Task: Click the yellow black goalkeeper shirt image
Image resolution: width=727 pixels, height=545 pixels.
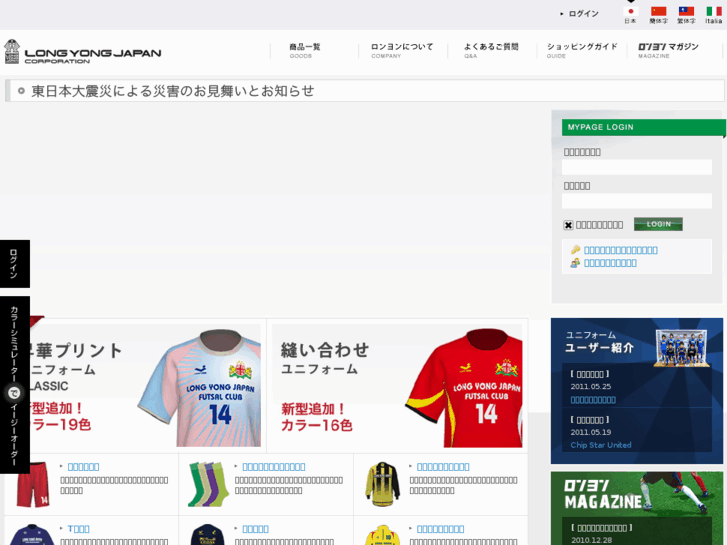Action: pyautogui.click(x=383, y=484)
